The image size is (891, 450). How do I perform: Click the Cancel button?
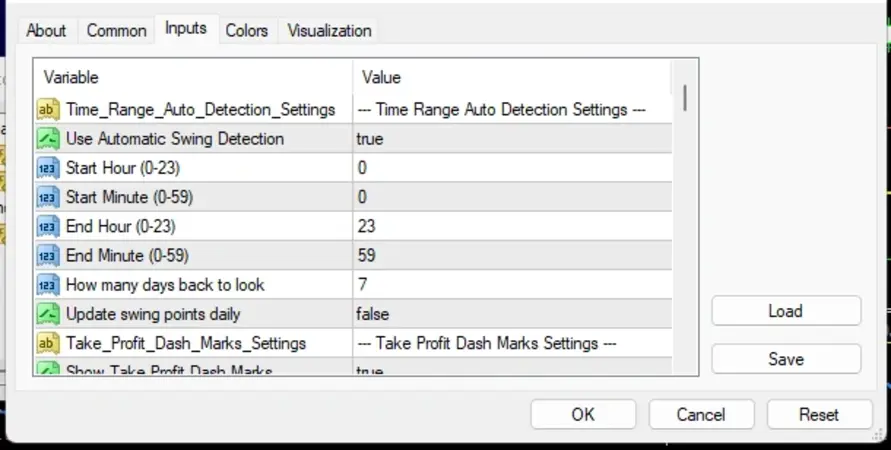tap(701, 414)
